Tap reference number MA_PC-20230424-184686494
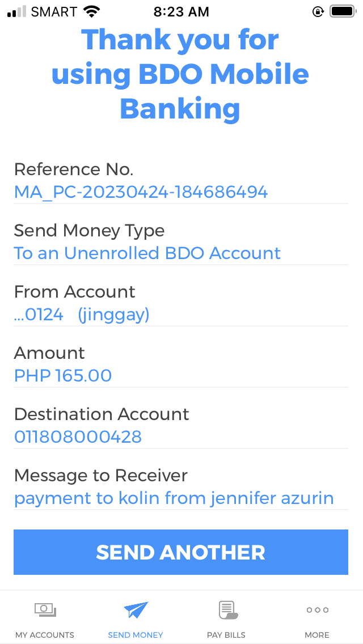The image size is (363, 644). tap(141, 192)
